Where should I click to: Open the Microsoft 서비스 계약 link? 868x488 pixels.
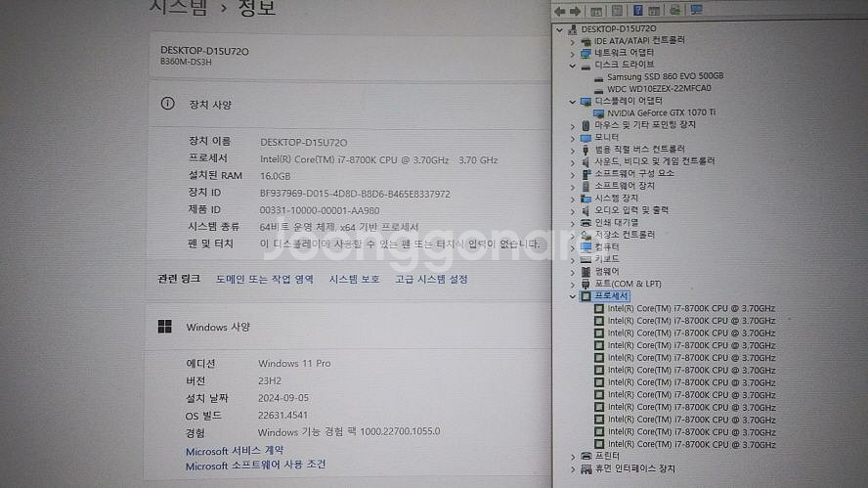pos(235,451)
